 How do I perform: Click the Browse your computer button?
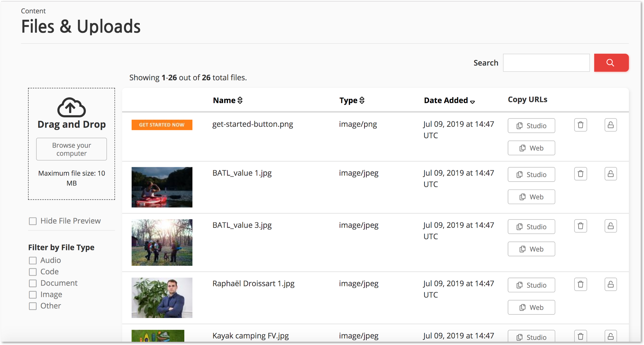(x=71, y=149)
